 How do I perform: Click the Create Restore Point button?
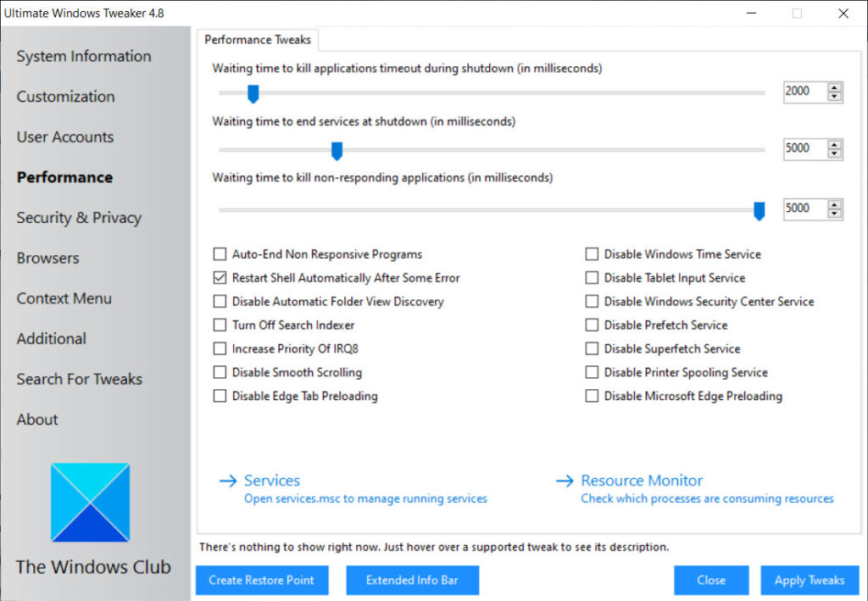point(261,580)
